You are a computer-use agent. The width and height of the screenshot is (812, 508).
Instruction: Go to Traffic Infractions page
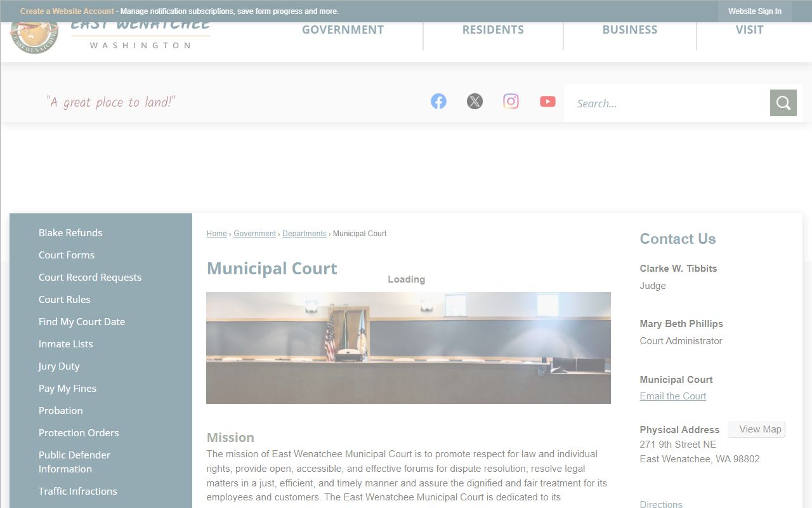pyautogui.click(x=78, y=491)
